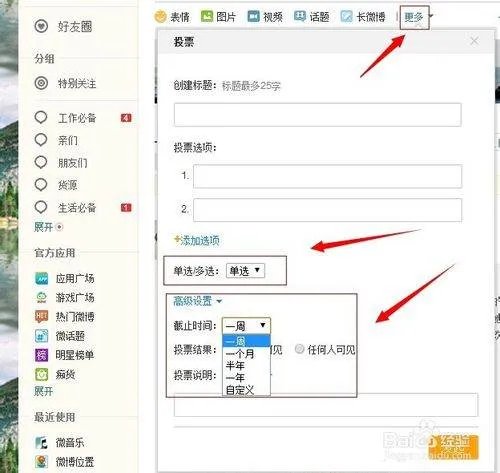Screen dimensions: 500x473
Task: Open the 应用广场 link
Action: [75, 278]
